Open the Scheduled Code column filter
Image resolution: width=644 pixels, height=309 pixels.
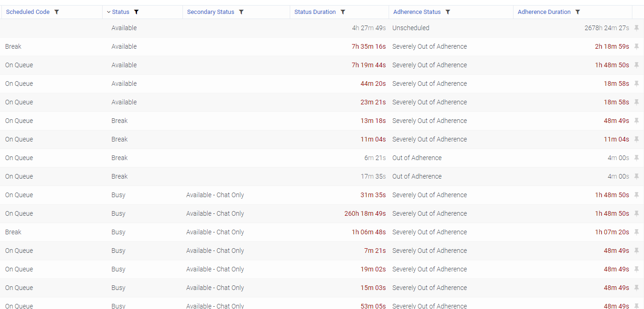point(57,12)
